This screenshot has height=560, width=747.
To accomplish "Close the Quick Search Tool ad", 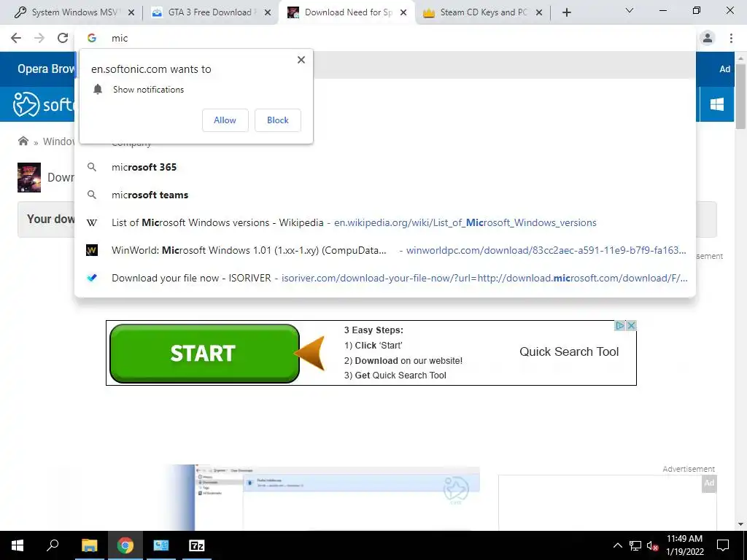I will [631, 326].
